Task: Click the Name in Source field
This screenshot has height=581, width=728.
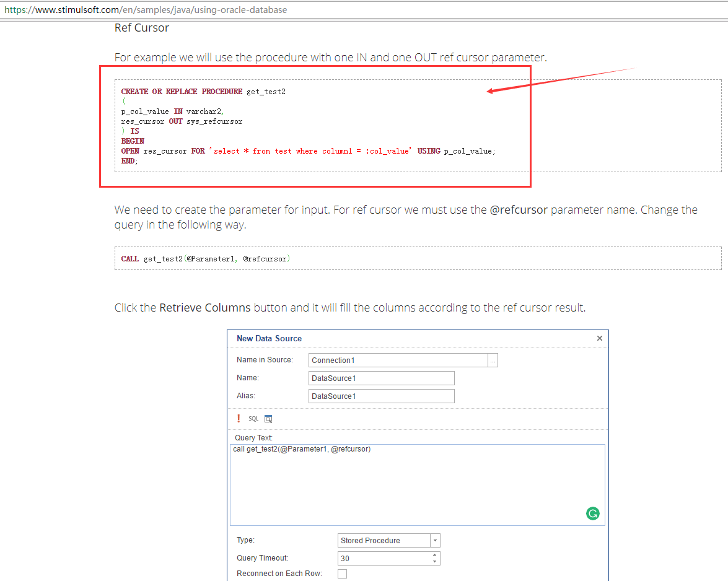Action: tap(398, 360)
